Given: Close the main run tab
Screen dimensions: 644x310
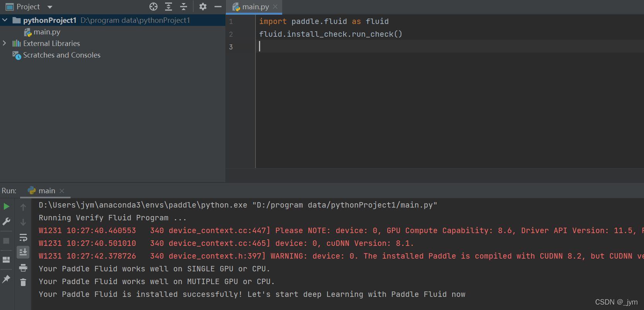Looking at the screenshot, I should pyautogui.click(x=62, y=191).
